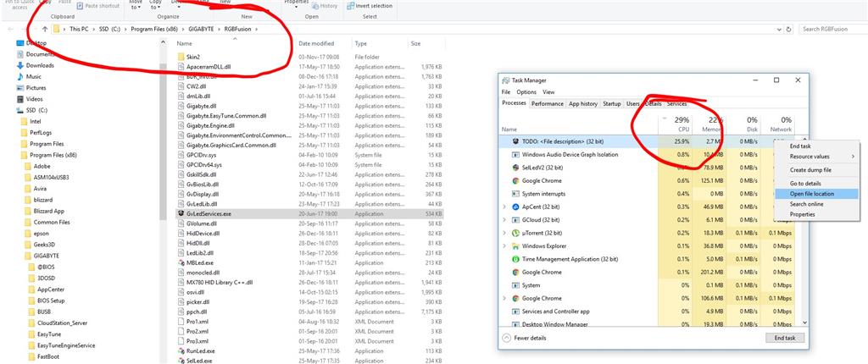
Task: Click GIGABYTE in the address path
Action: [x=202, y=30]
